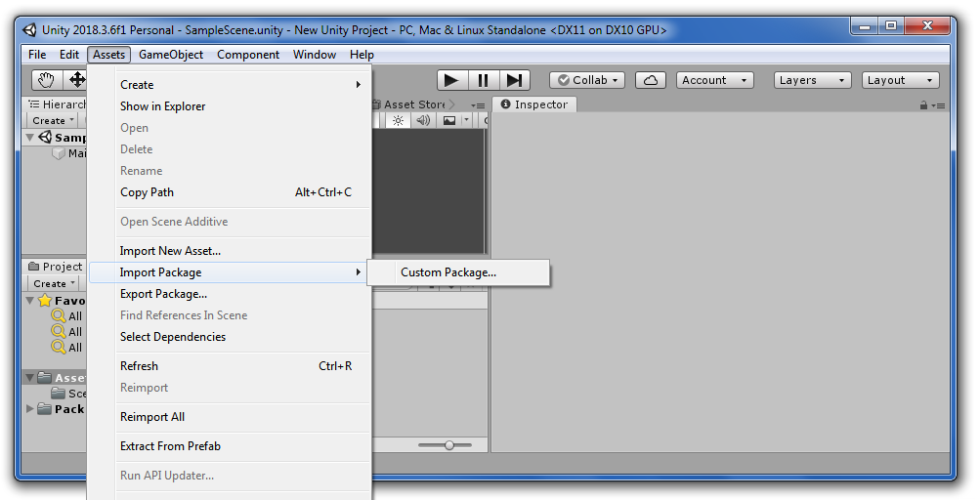The image size is (980, 500).
Task: Close the open Assets menu
Action: pos(109,55)
